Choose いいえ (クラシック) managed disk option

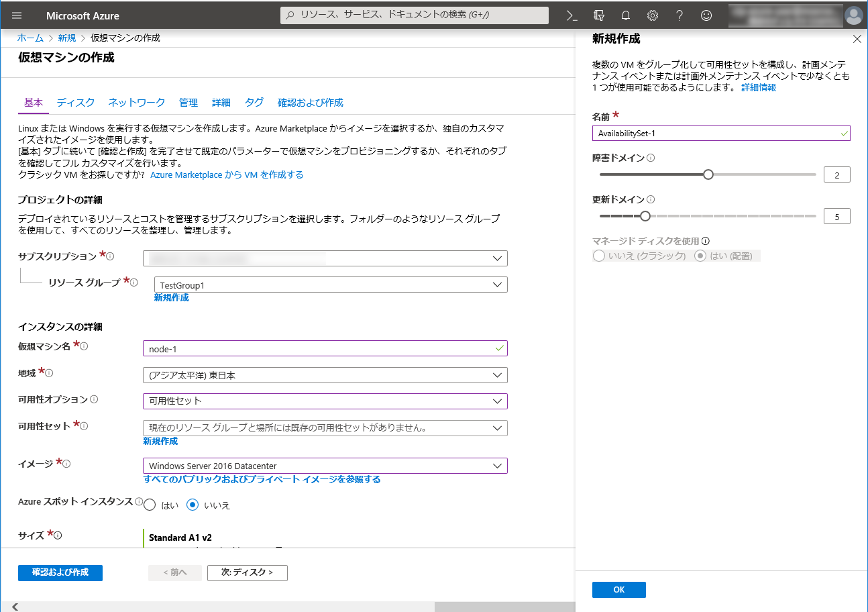pyautogui.click(x=599, y=256)
